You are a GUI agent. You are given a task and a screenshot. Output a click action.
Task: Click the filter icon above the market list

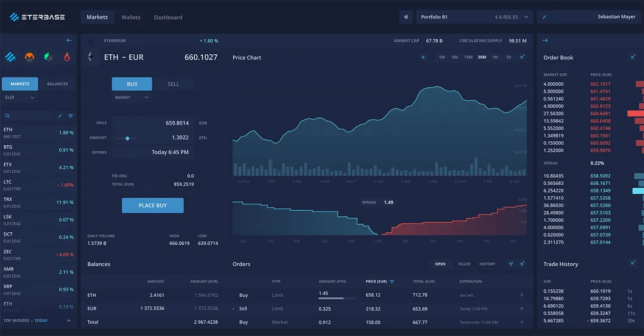pos(70,116)
